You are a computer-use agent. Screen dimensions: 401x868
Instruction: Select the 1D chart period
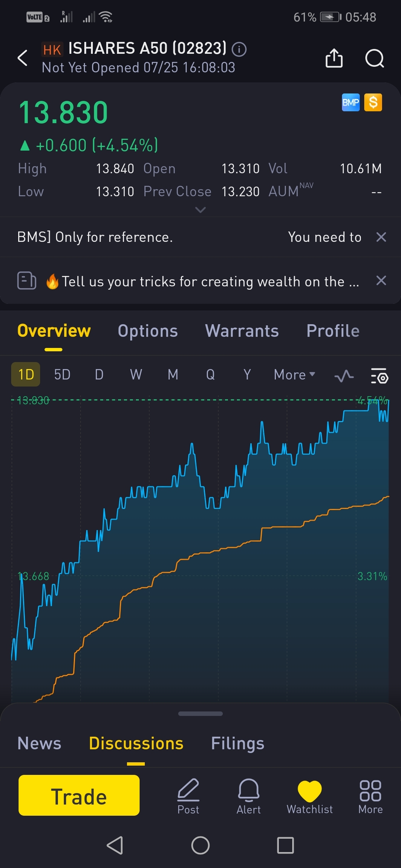coord(26,374)
